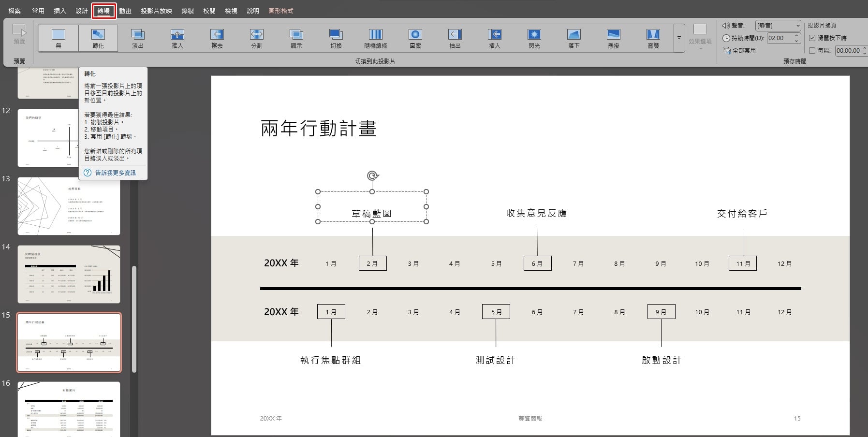Viewport: 868px width, 437px height.
Task: Switch to the 動畫 tab
Action: pos(125,11)
